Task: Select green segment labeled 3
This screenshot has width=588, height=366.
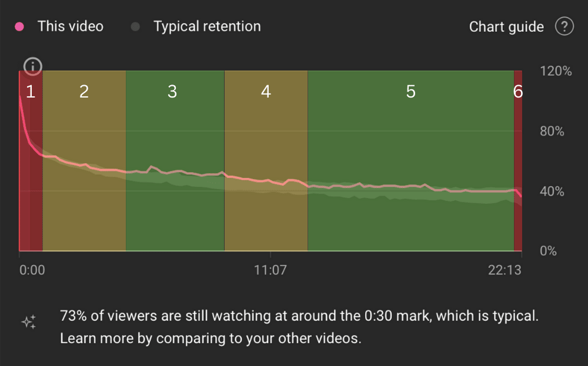Action: click(x=175, y=161)
